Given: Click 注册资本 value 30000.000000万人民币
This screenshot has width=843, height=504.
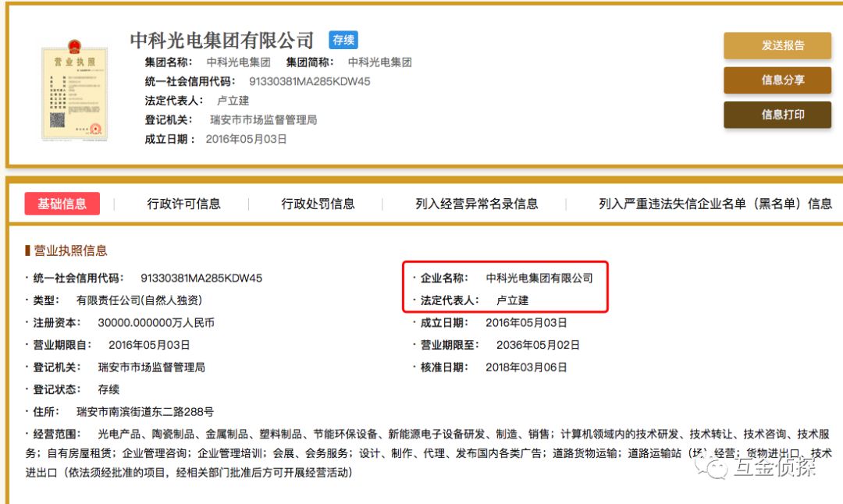Looking at the screenshot, I should [156, 323].
